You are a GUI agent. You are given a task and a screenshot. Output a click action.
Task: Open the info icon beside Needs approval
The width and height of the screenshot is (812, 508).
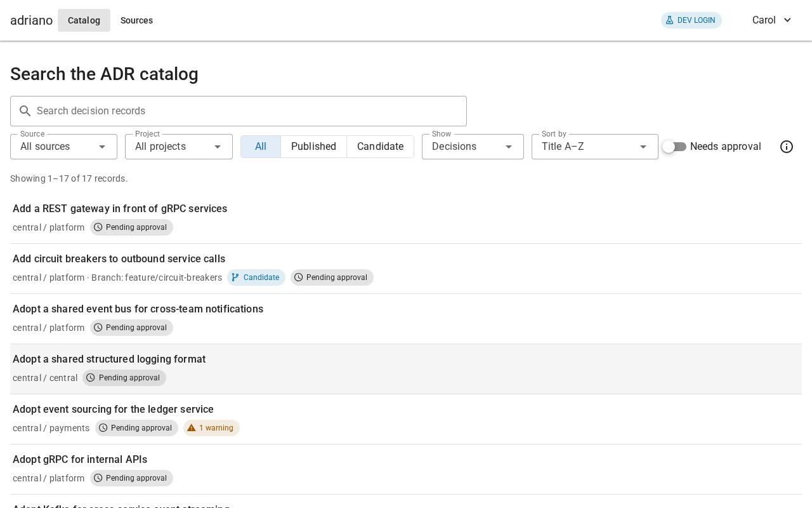coord(787,147)
